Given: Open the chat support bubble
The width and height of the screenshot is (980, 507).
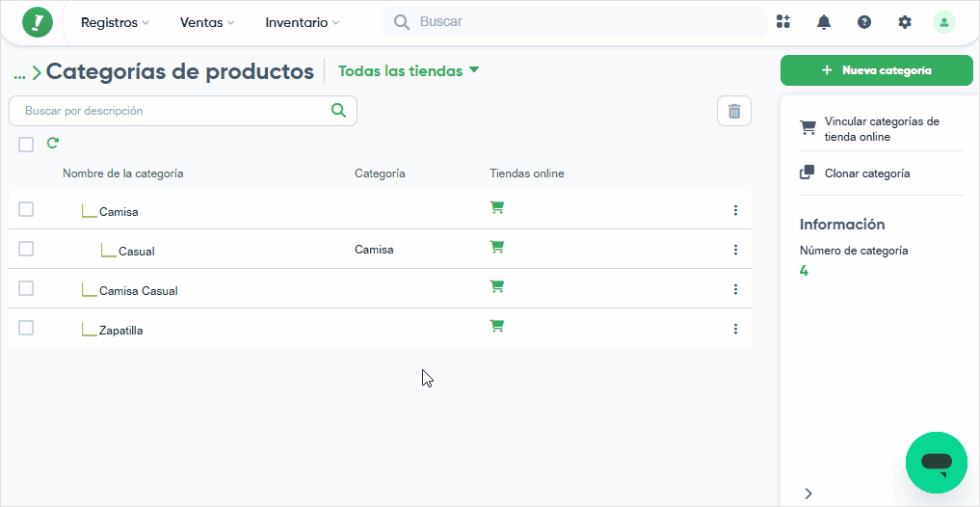Looking at the screenshot, I should [937, 463].
